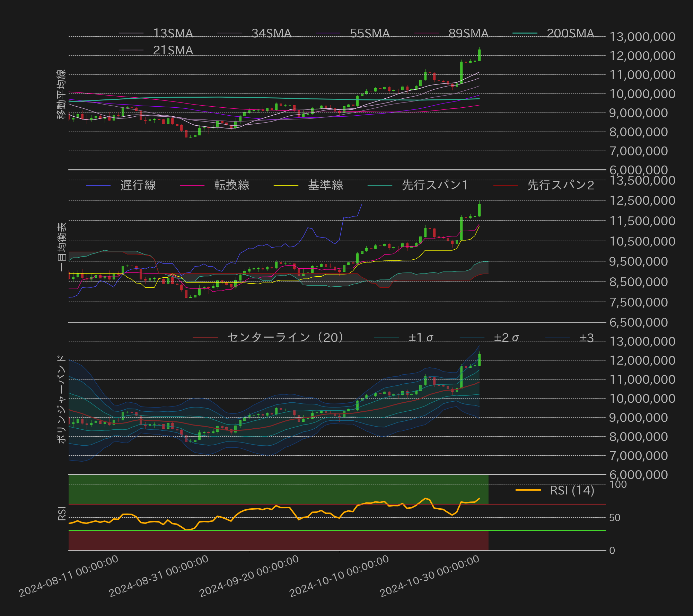Toggle 先行スパン1 in Ichimoku legend
Image resolution: width=693 pixels, height=616 pixels.
[x=435, y=185]
